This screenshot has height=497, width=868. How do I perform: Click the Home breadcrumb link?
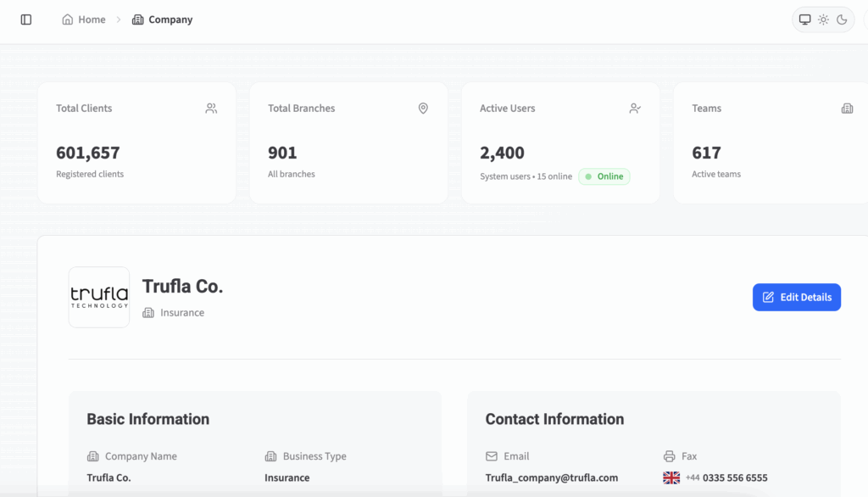click(x=84, y=20)
